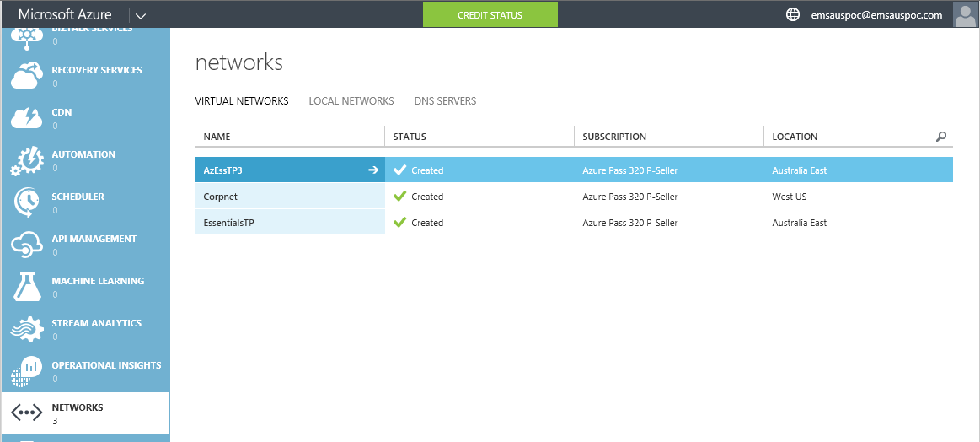Click subscription cell in EssentialsTP row

(x=630, y=222)
